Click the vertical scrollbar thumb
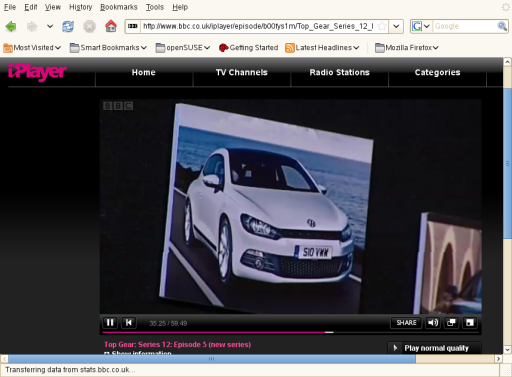 coord(507,163)
